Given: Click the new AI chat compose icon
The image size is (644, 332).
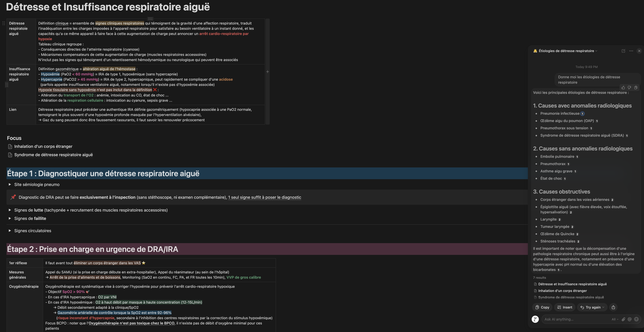Looking at the screenshot, I should pos(623,51).
